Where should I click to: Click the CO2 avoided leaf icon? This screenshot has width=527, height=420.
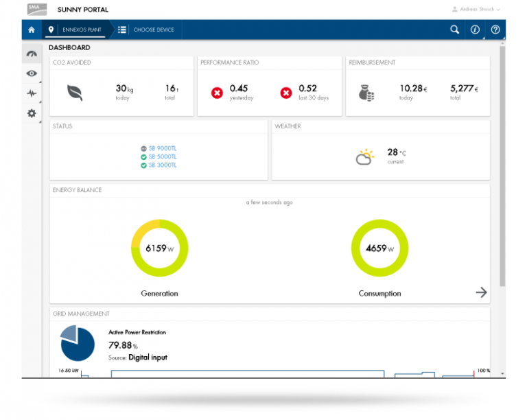pyautogui.click(x=75, y=93)
